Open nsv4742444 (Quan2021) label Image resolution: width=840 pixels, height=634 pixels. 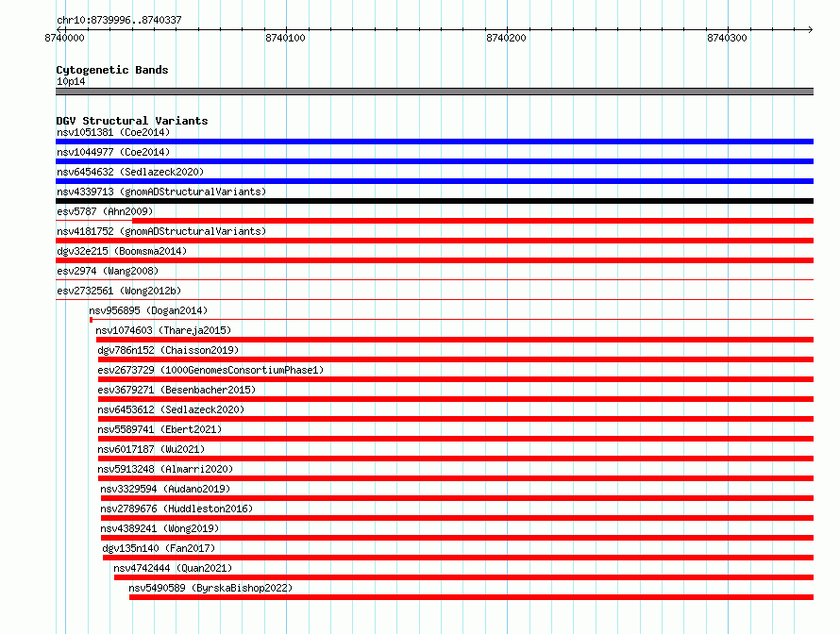click(173, 568)
